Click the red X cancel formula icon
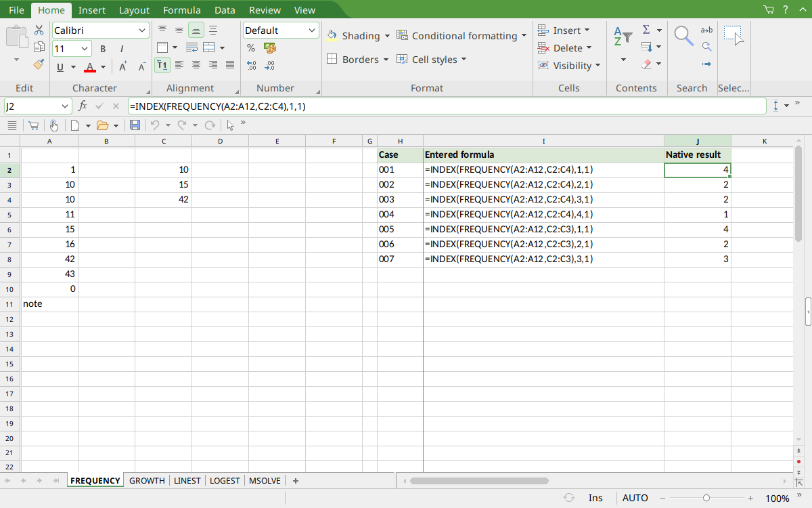Viewport: 812px width, 508px height. [116, 106]
